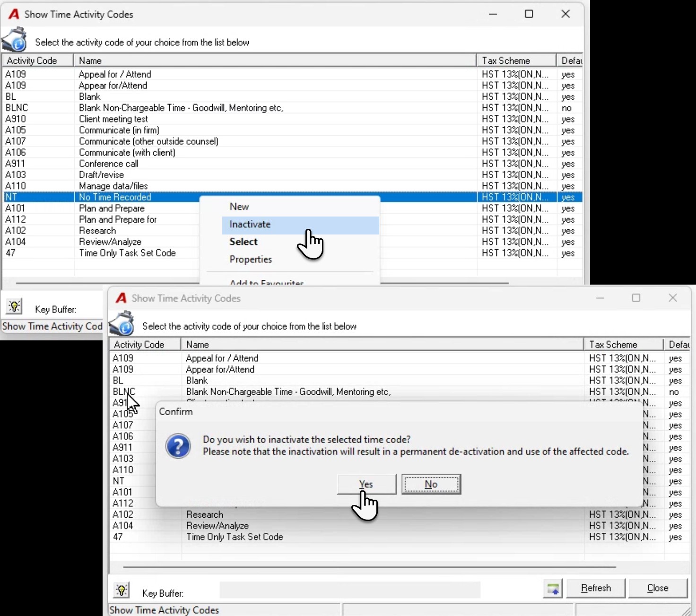
Task: Select 'Blank Non-Chargeable Time' in lower list
Action: pyautogui.click(x=400, y=392)
